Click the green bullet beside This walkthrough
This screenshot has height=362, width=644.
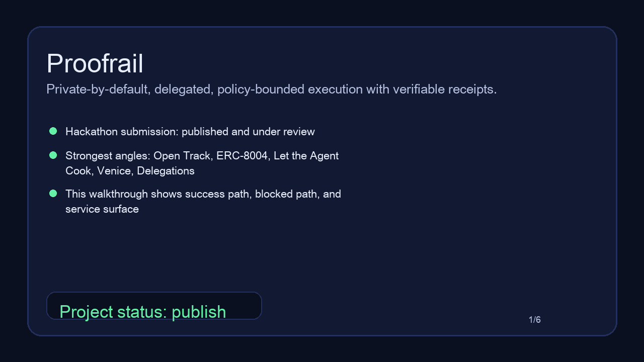tap(53, 194)
